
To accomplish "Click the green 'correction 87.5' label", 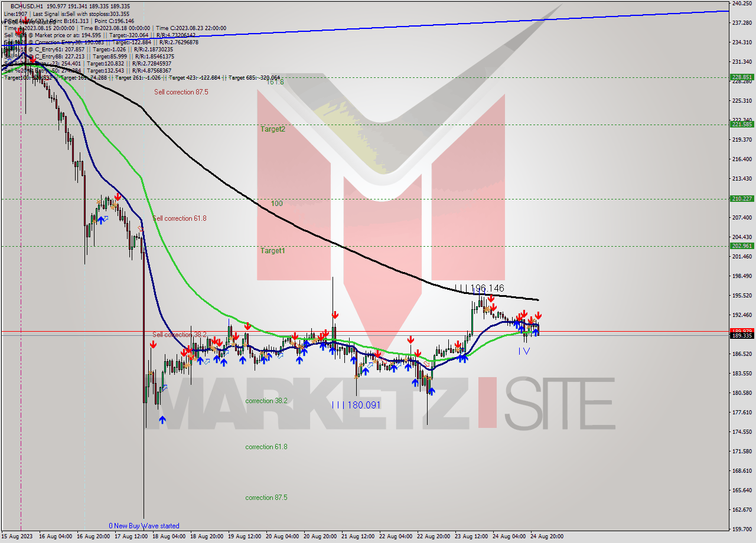I will [x=266, y=498].
